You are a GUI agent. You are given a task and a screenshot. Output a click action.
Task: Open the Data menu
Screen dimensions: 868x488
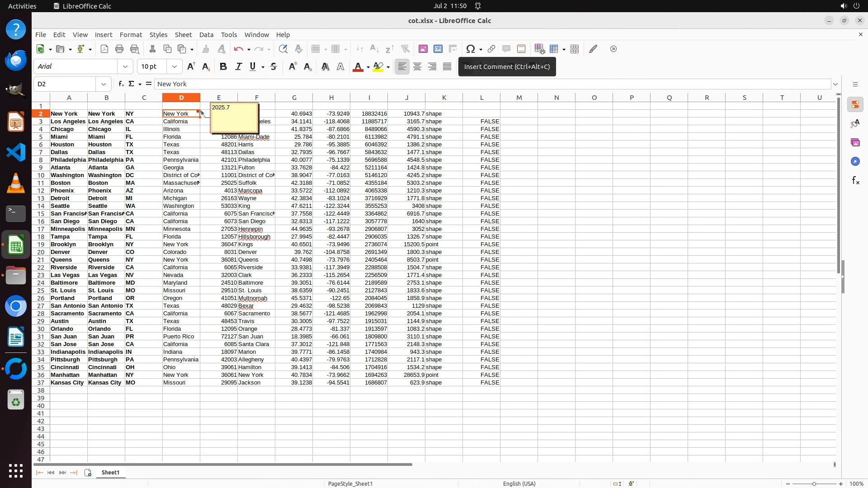coord(206,35)
